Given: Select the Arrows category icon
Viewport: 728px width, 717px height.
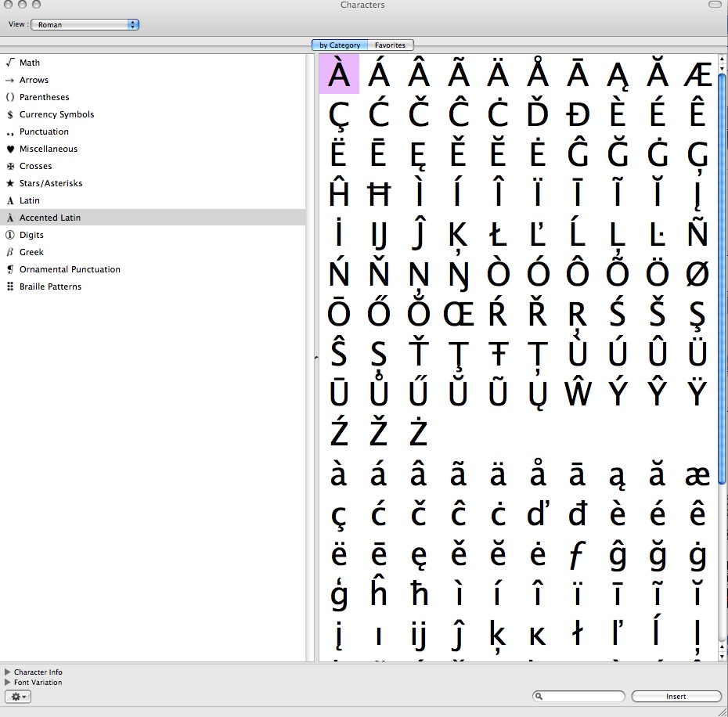Looking at the screenshot, I should [10, 80].
